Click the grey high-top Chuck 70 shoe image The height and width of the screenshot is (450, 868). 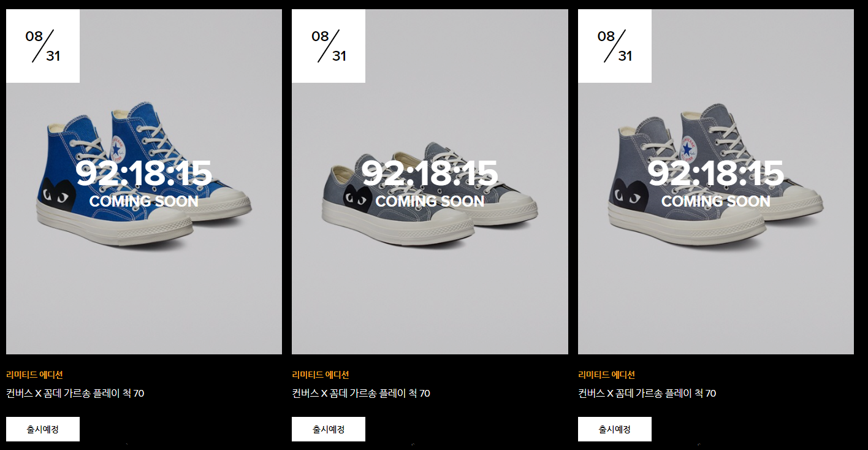[716, 181]
